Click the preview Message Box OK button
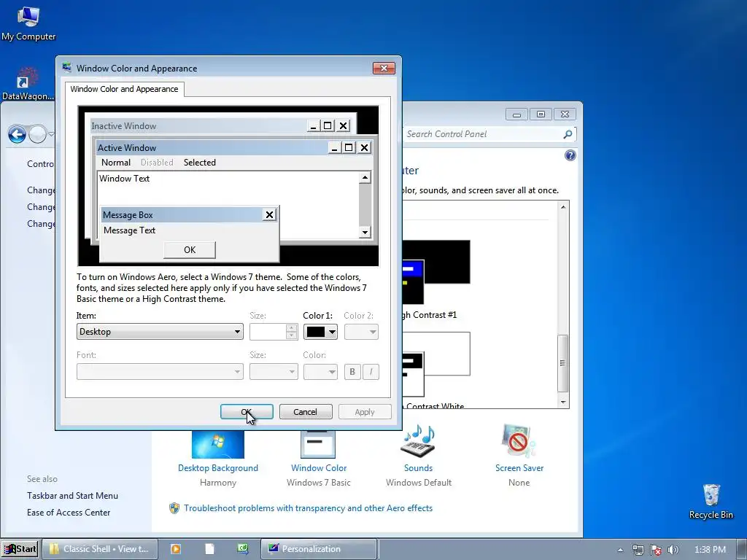Viewport: 747px width, 560px height. (190, 250)
